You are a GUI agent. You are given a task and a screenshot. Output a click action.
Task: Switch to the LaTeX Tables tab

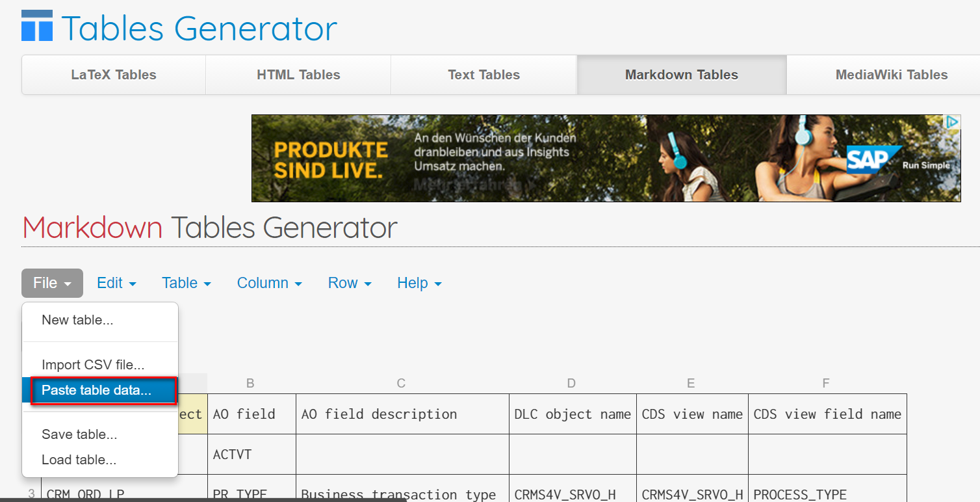tap(114, 75)
